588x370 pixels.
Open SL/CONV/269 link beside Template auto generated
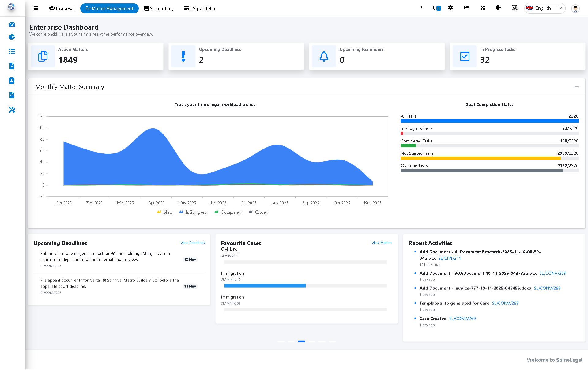coord(505,303)
